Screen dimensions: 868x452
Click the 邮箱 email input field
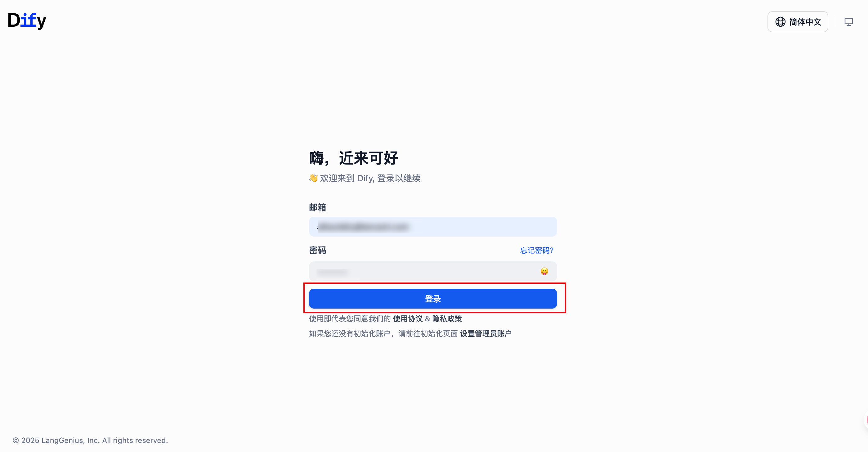point(433,227)
